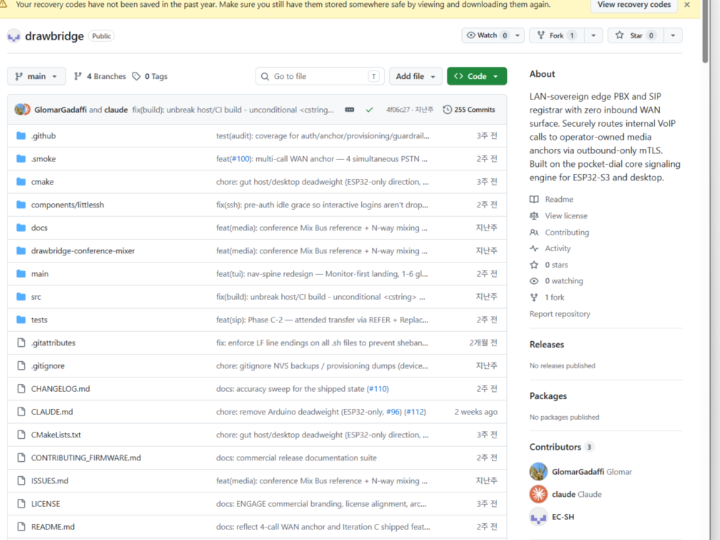
Task: Click the Activity pulse icon
Action: (534, 248)
